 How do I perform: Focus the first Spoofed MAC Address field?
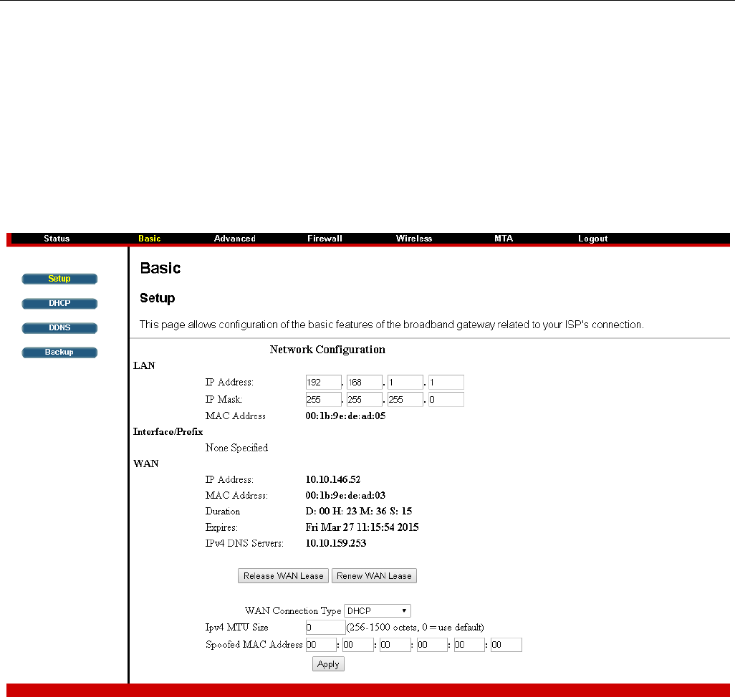tap(321, 645)
